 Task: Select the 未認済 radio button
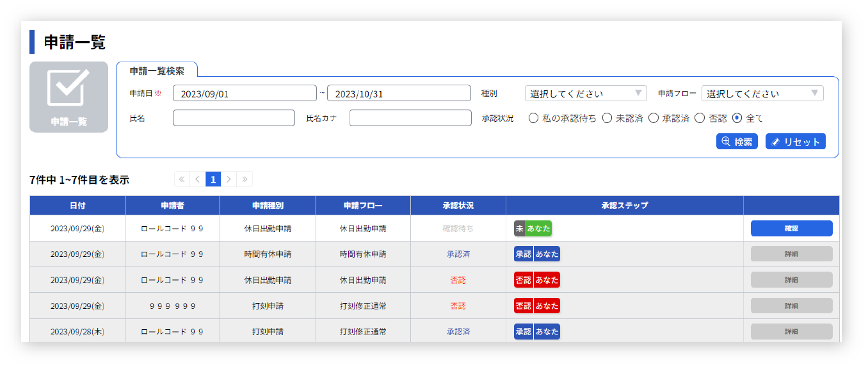pyautogui.click(x=607, y=118)
